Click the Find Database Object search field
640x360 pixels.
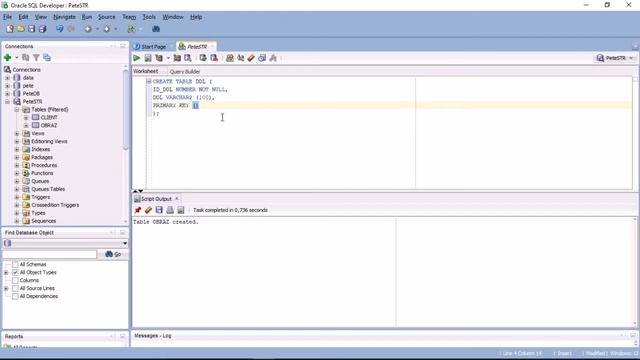pyautogui.click(x=49, y=254)
